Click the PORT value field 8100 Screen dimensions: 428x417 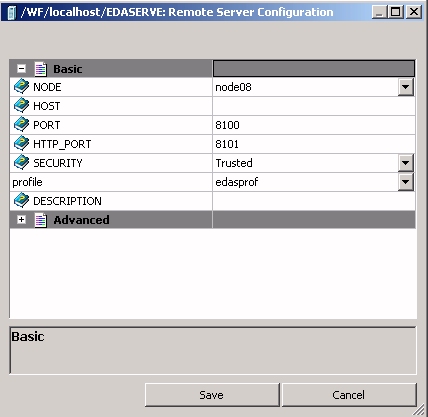[x=314, y=125]
